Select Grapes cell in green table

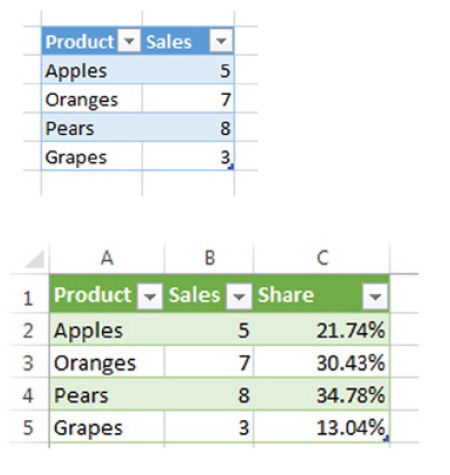107,428
